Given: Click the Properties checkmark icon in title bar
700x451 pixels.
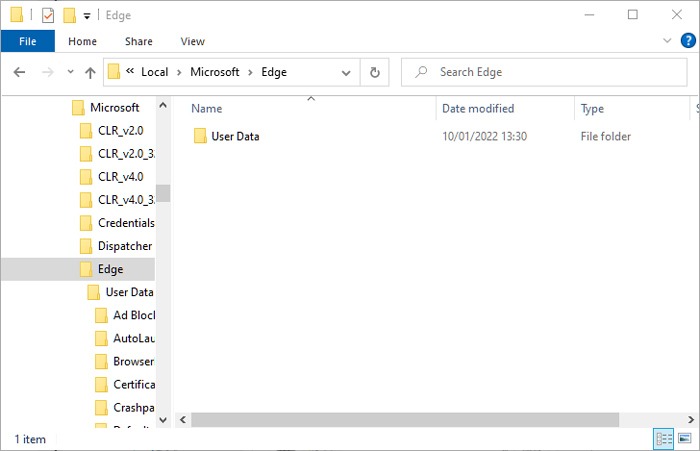Looking at the screenshot, I should [x=48, y=16].
